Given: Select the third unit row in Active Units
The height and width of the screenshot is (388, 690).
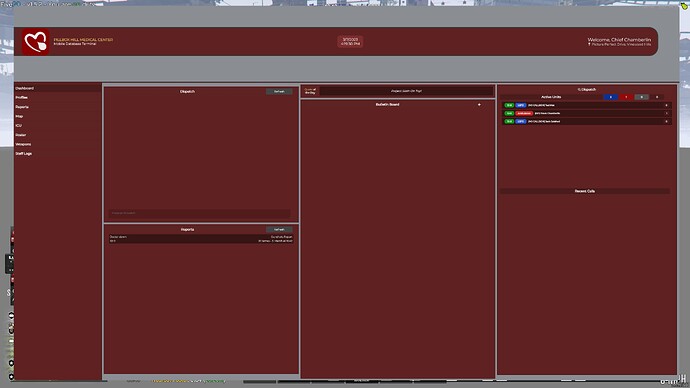Looking at the screenshot, I should [587, 121].
